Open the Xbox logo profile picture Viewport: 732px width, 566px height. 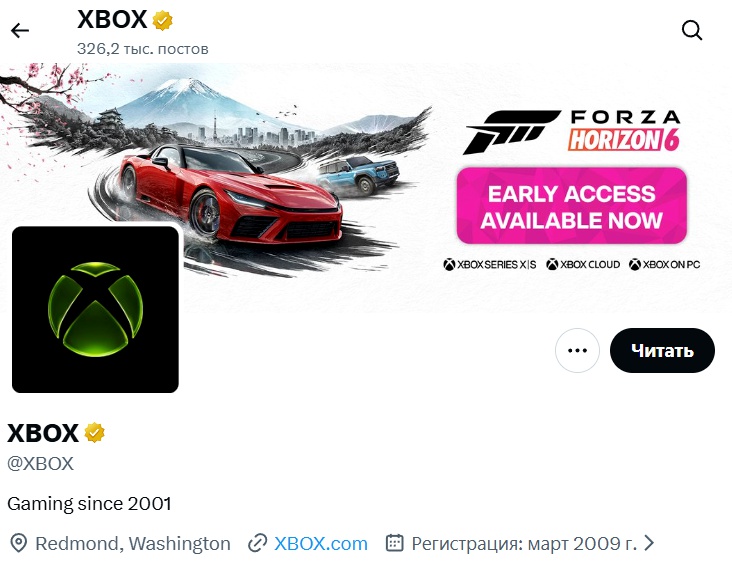coord(95,310)
